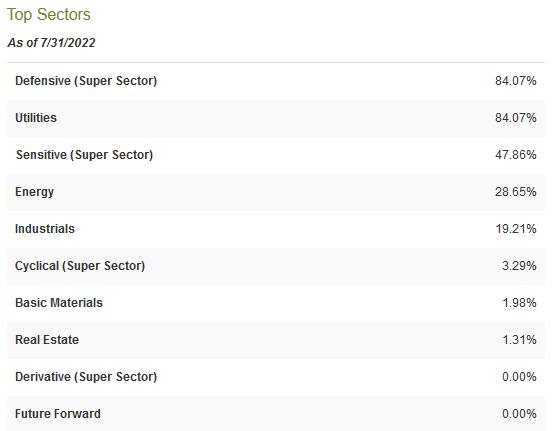Click the 1.31% Real Estate value
Viewport: 556px width, 431px height.
519,340
